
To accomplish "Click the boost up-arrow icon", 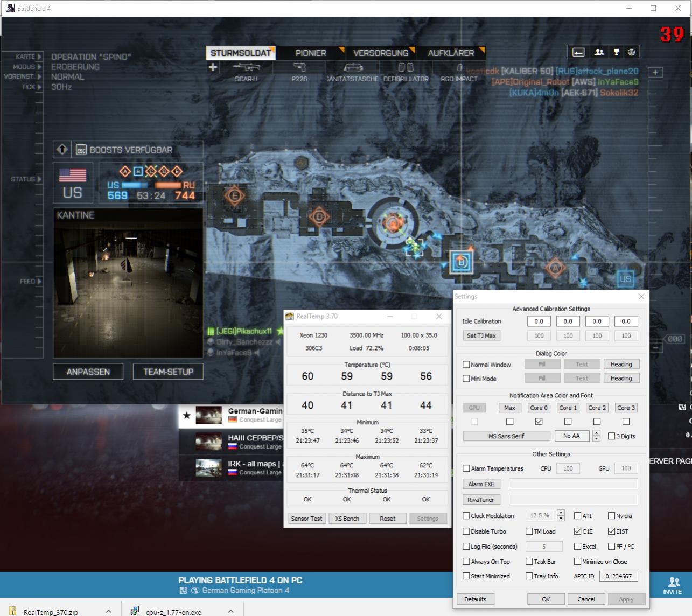I will coord(62,150).
